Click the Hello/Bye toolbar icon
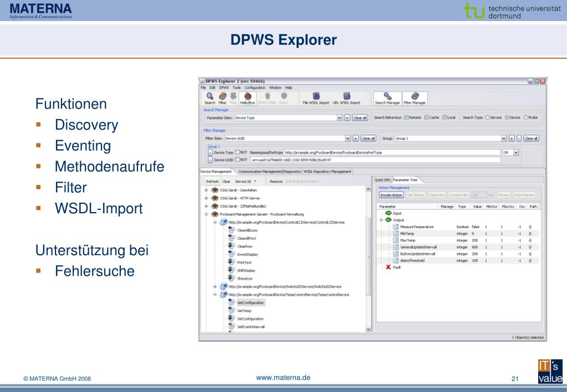The height and width of the screenshot is (392, 567). point(248,96)
